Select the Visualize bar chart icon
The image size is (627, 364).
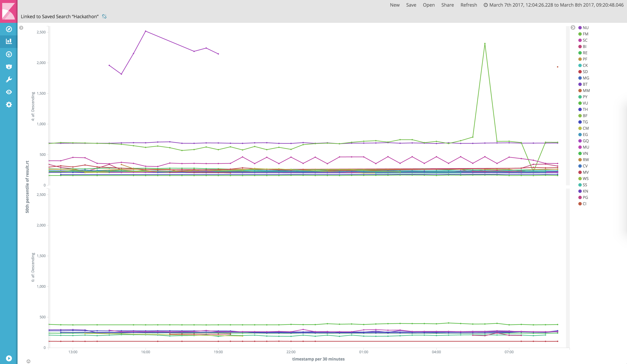tap(9, 41)
